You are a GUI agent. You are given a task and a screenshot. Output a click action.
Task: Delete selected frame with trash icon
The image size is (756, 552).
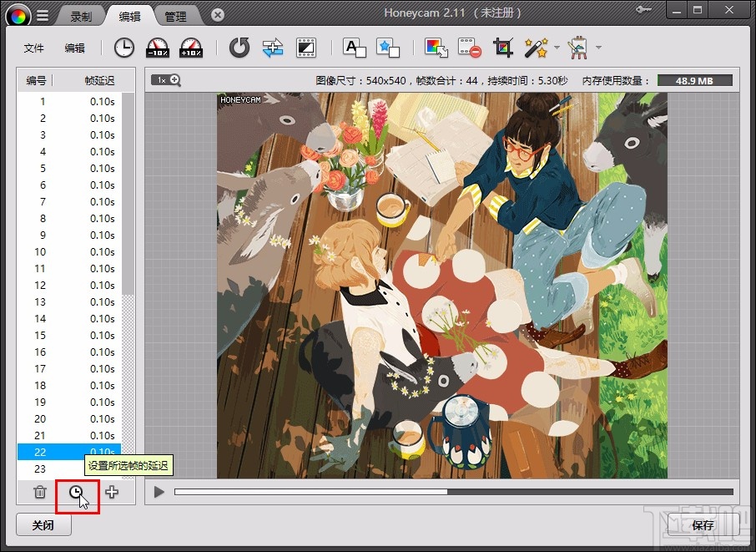point(40,492)
